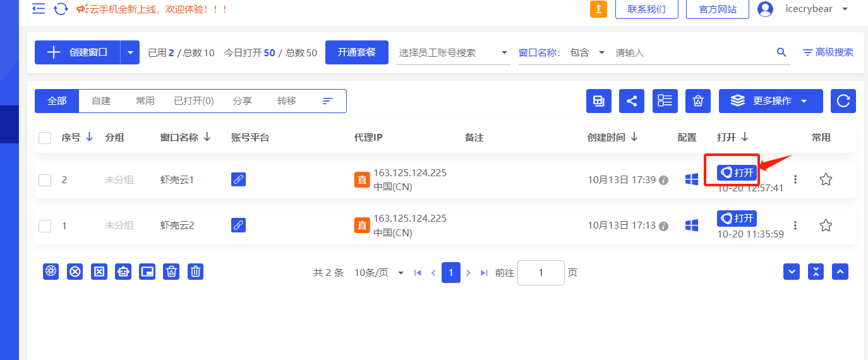Click the trash icon in top toolbar
Screen dimensions: 868x360
click(697, 101)
